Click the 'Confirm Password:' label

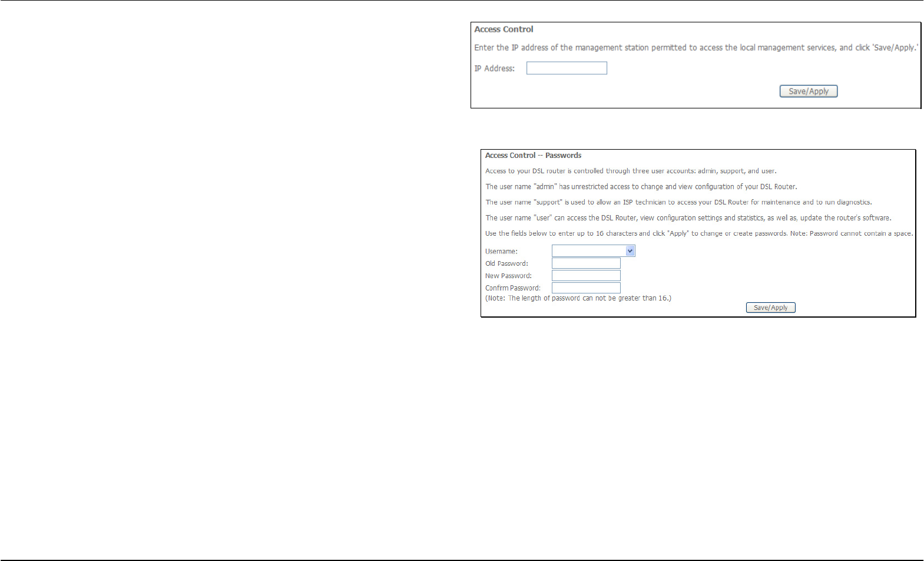click(513, 288)
